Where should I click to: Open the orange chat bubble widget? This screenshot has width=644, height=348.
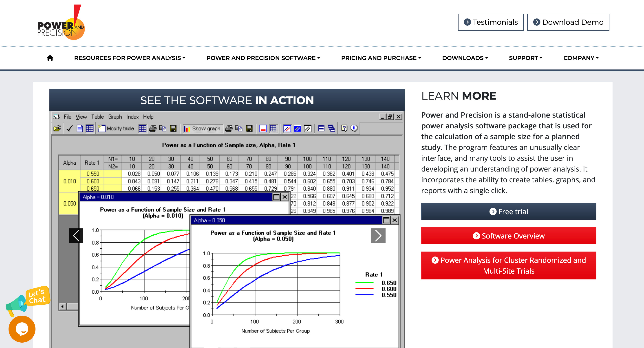(22, 329)
